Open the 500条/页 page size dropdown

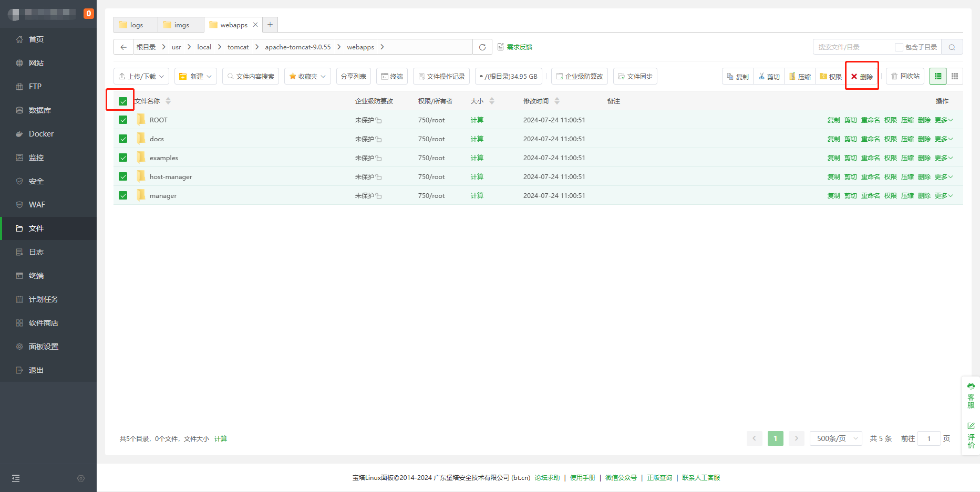pos(835,438)
